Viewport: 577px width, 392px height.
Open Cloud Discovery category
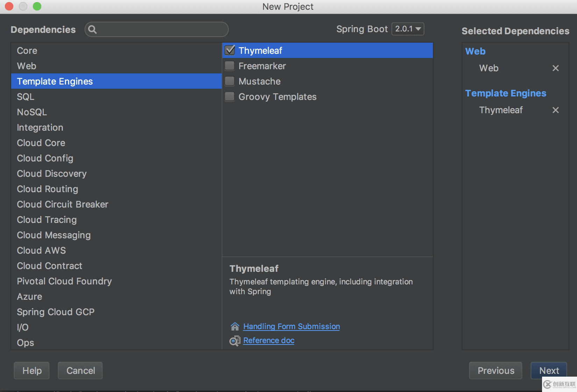tap(116, 174)
